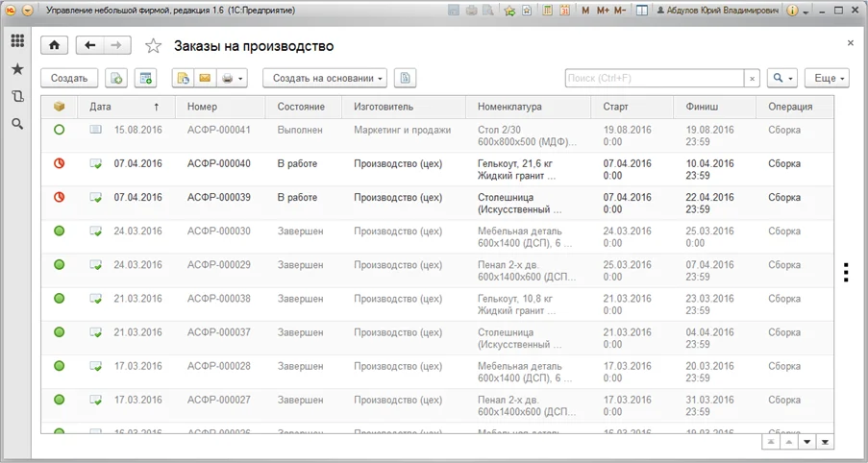Open calendar icon in title bar
868x463 pixels.
click(x=565, y=11)
